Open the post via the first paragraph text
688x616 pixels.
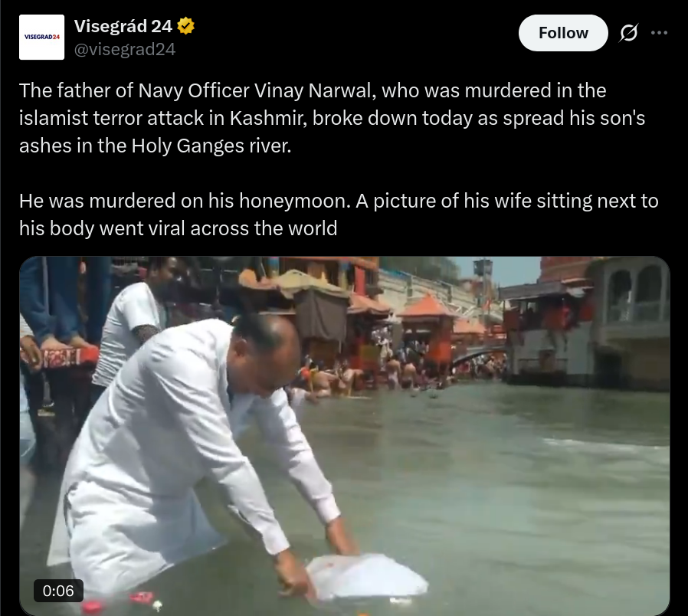[x=333, y=118]
